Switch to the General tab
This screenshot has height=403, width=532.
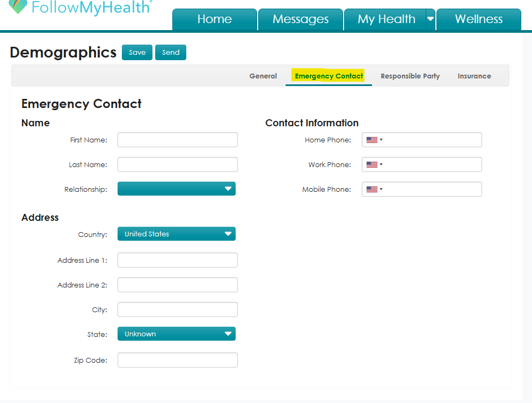pos(263,76)
